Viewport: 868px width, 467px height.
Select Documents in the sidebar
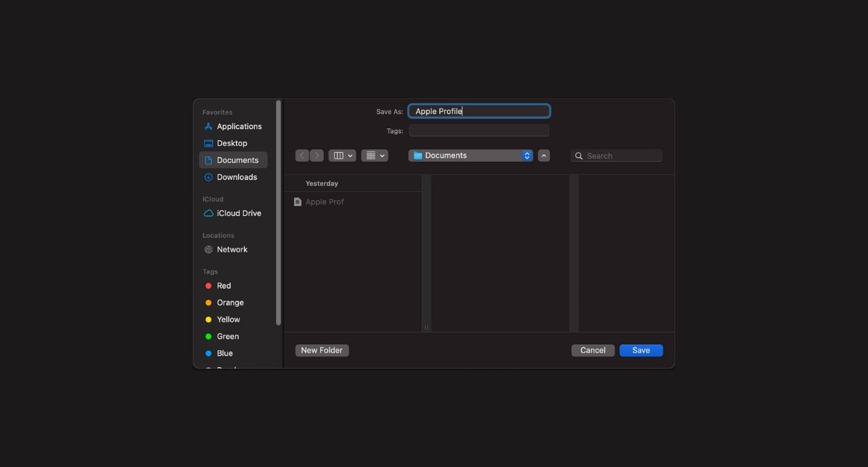pos(233,160)
